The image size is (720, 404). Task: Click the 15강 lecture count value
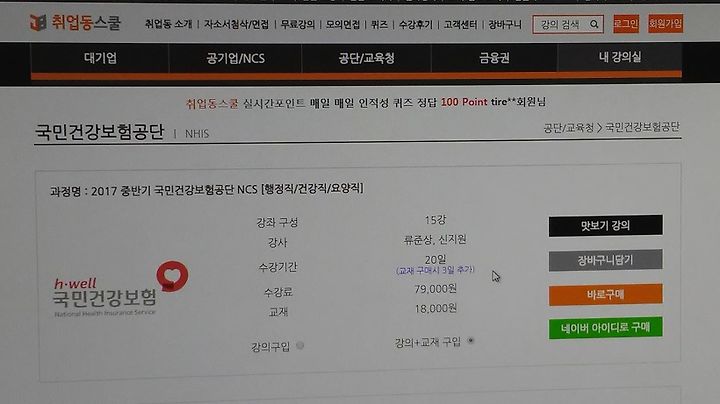[x=435, y=220]
